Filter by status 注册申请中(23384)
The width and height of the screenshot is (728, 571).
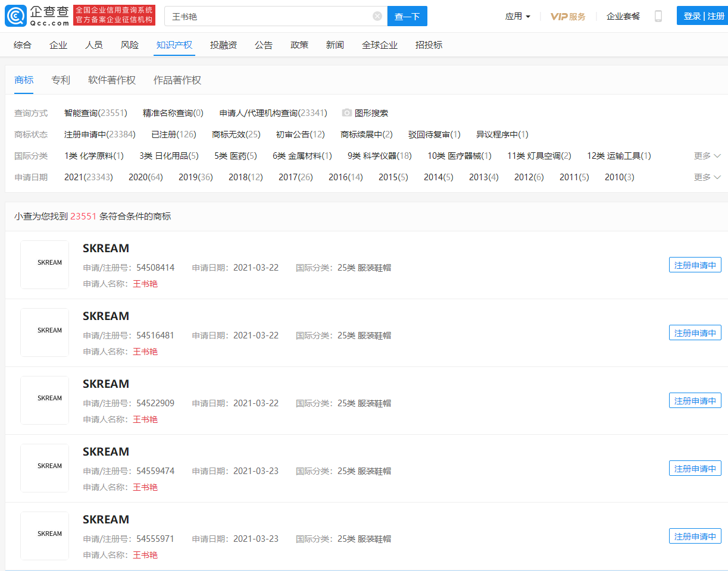[x=100, y=134]
